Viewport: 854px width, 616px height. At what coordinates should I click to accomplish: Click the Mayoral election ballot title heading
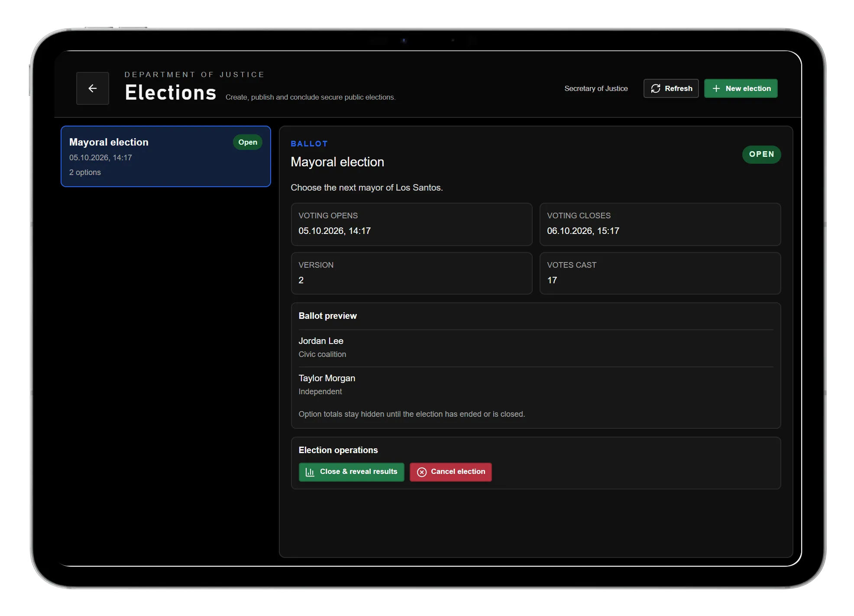[337, 162]
